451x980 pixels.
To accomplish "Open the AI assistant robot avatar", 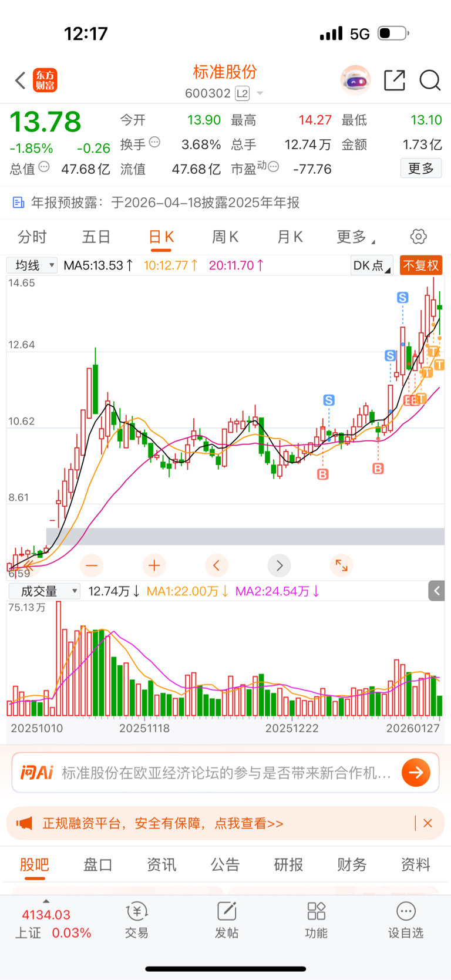I will (355, 80).
